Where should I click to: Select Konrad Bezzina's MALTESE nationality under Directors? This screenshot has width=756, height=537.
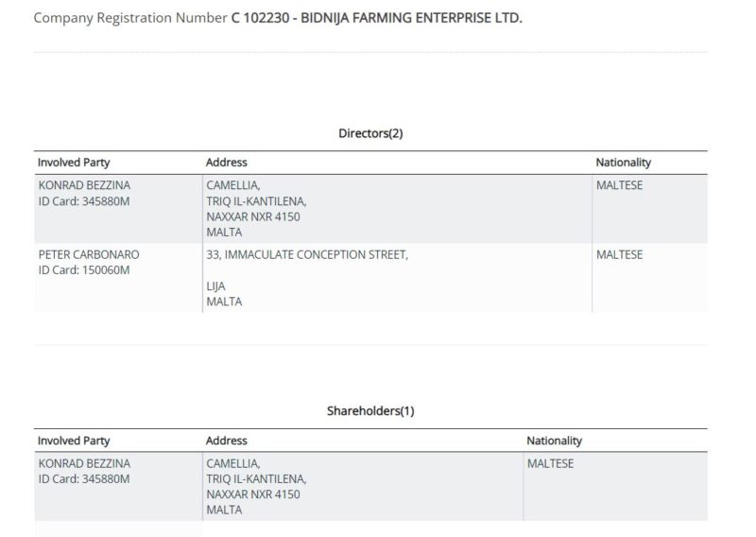[619, 185]
